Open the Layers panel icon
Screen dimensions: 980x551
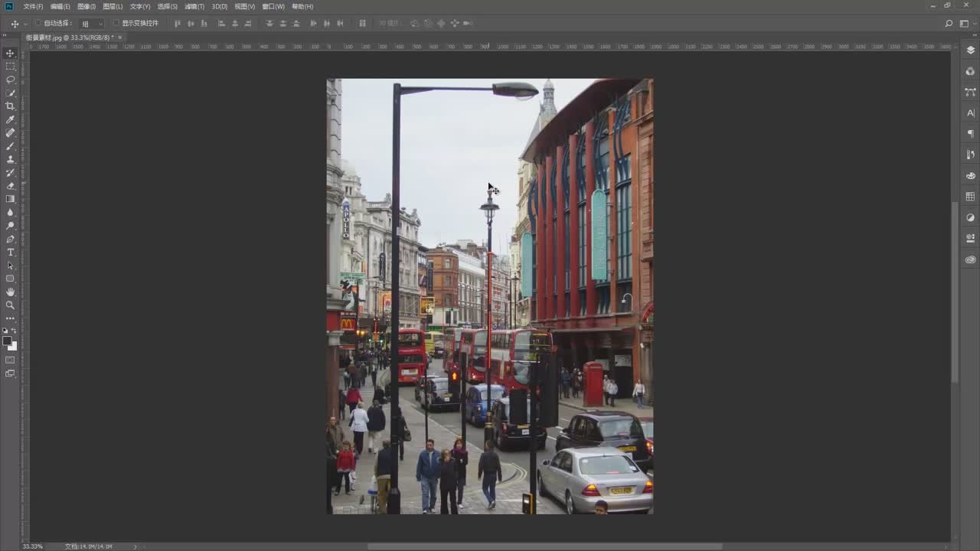[970, 51]
